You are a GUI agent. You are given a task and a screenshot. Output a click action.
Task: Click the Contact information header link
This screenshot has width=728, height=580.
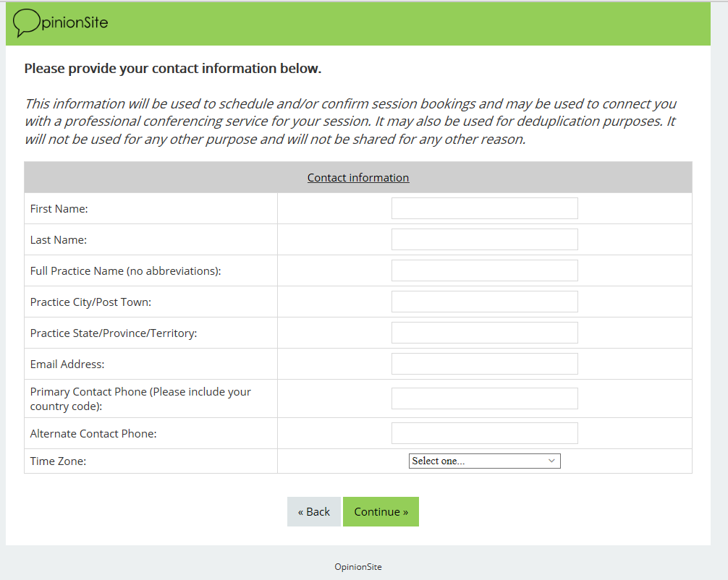pos(358,178)
